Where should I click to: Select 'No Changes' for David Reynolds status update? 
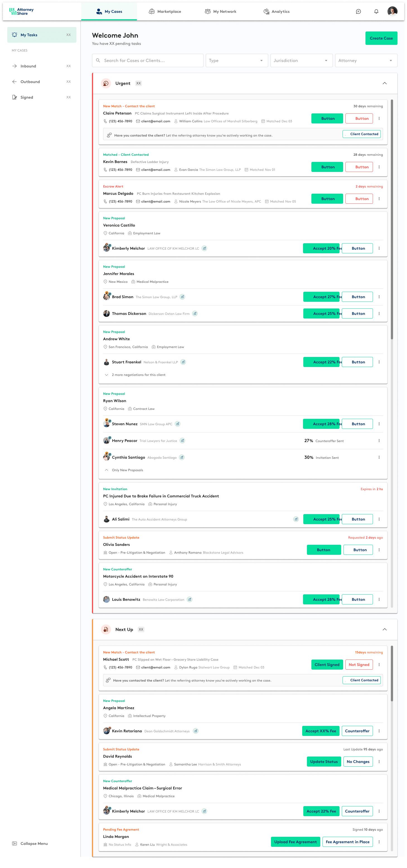(358, 762)
